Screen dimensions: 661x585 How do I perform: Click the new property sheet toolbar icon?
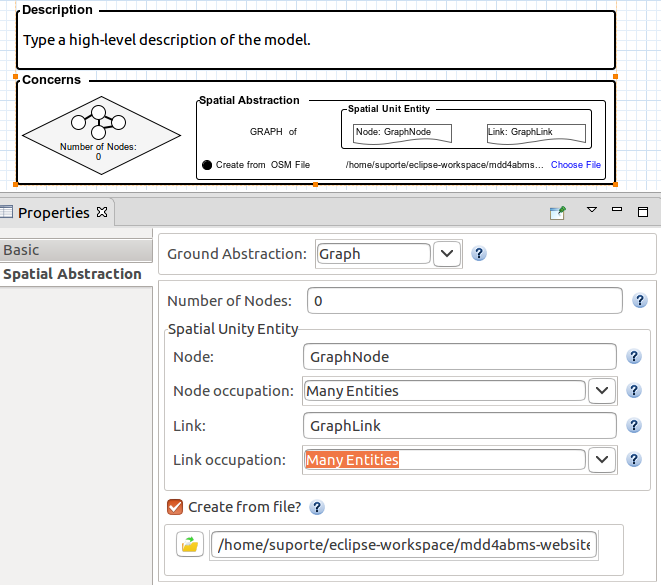click(558, 212)
